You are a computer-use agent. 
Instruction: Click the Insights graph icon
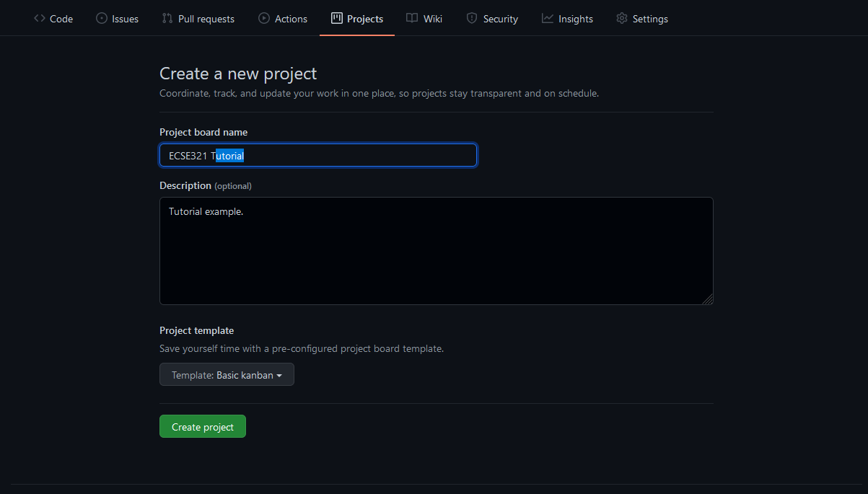[548, 19]
